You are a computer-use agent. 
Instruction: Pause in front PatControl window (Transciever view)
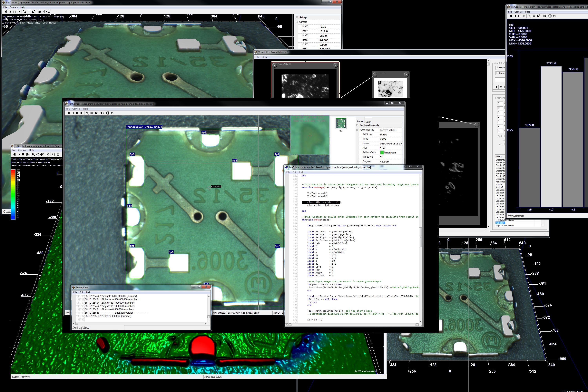[77, 113]
